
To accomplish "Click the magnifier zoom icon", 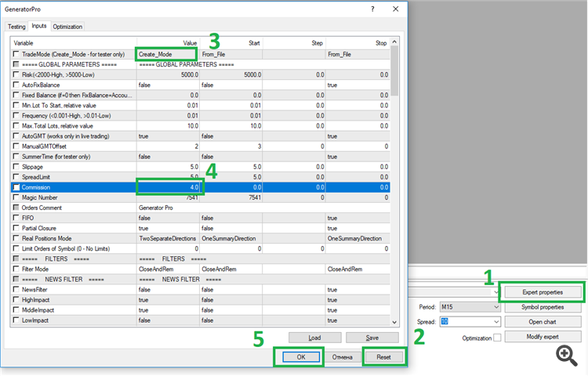I will tap(567, 356).
